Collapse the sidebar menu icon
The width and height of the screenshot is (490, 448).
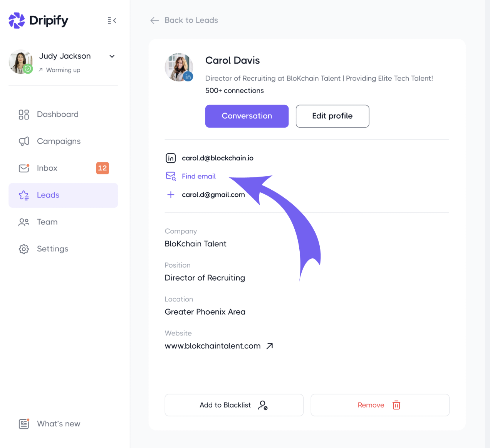tap(112, 20)
